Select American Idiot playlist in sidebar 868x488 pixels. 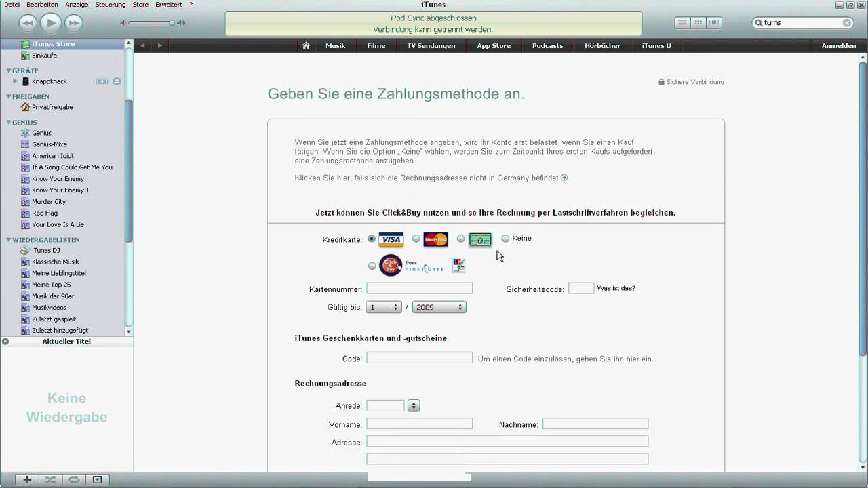[53, 156]
